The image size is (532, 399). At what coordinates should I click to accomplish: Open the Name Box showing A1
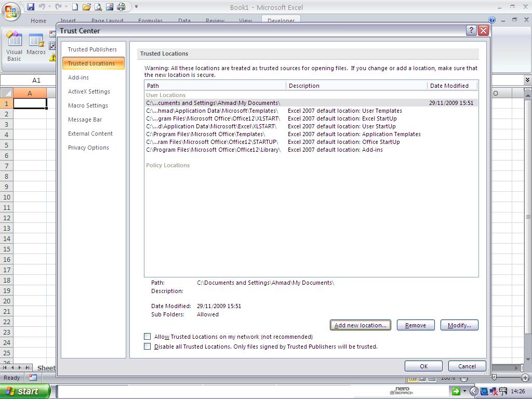coord(28,81)
